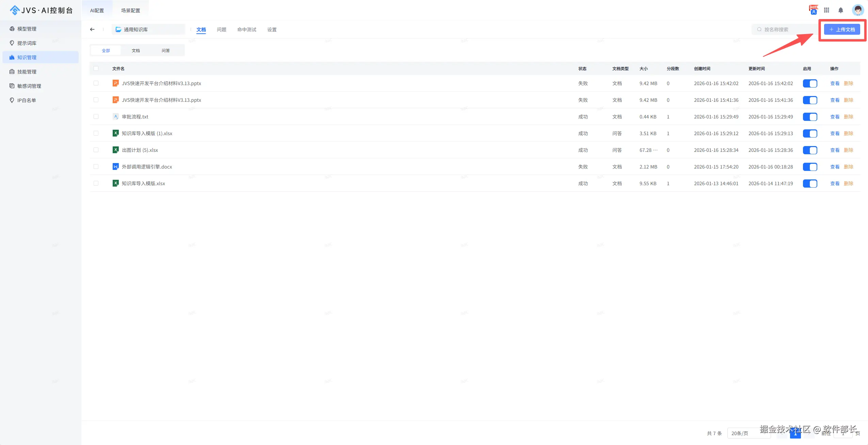Check the select-all checkbox in header
This screenshot has height=445, width=868.
pyautogui.click(x=96, y=68)
